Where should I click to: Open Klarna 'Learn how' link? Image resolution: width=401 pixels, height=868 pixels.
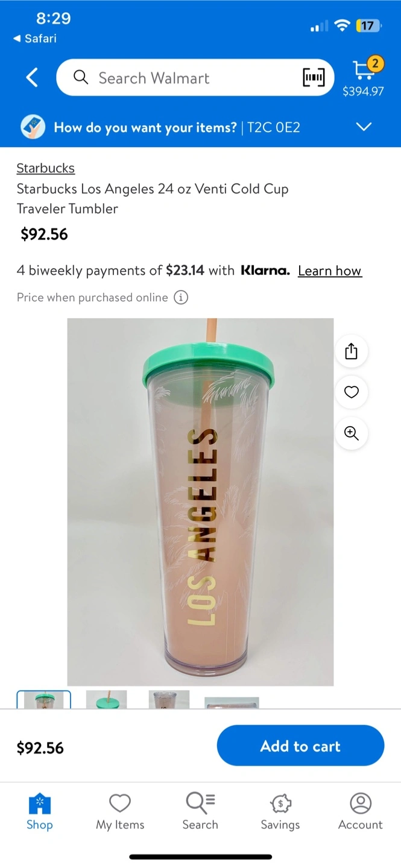(x=330, y=271)
